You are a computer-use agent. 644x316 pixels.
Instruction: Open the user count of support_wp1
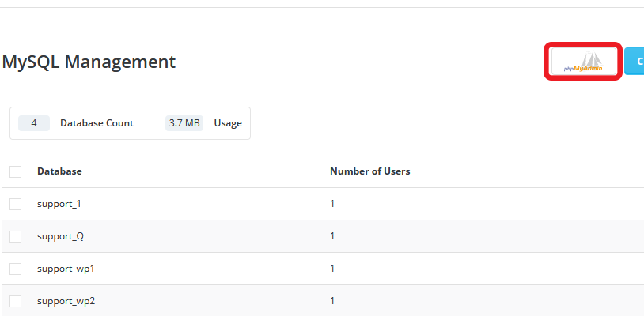[332, 269]
